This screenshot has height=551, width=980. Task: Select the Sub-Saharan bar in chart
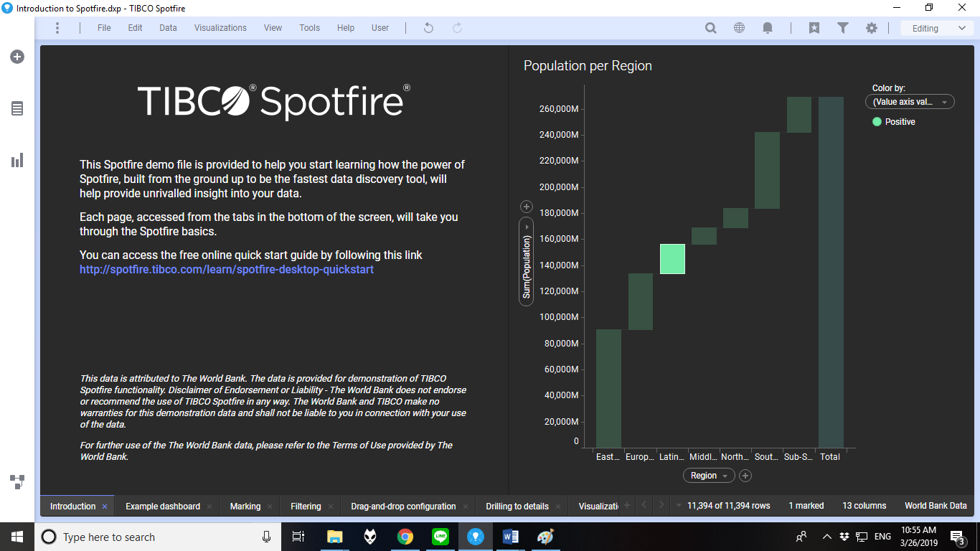pyautogui.click(x=798, y=115)
